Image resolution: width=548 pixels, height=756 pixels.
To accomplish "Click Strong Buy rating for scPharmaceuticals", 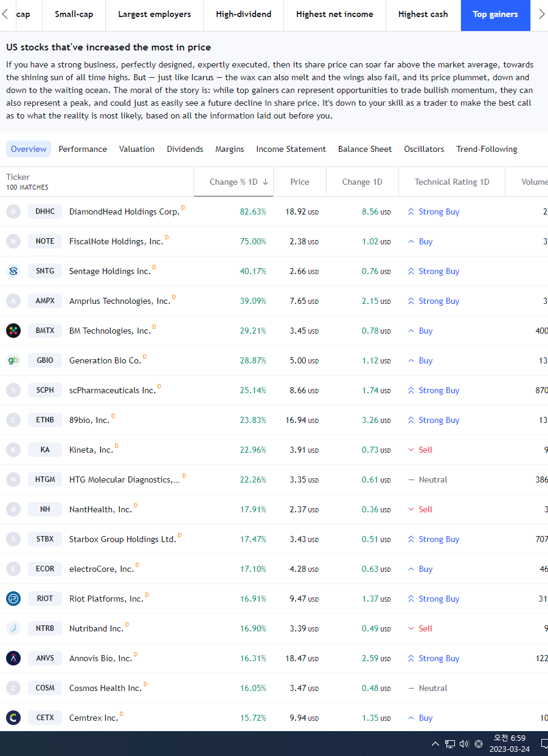I will click(433, 390).
